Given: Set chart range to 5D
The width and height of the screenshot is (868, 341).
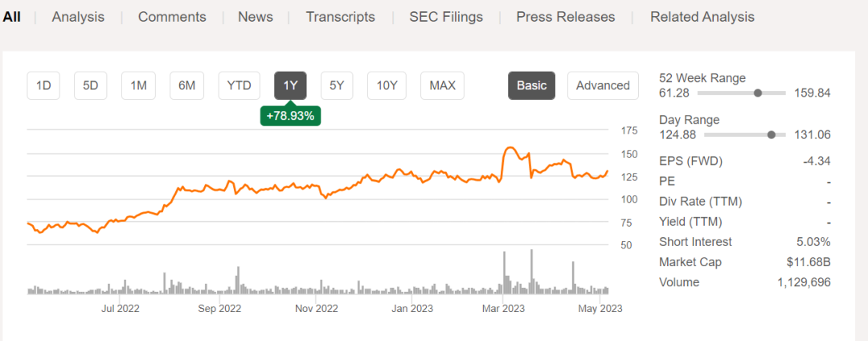Looking at the screenshot, I should (91, 85).
